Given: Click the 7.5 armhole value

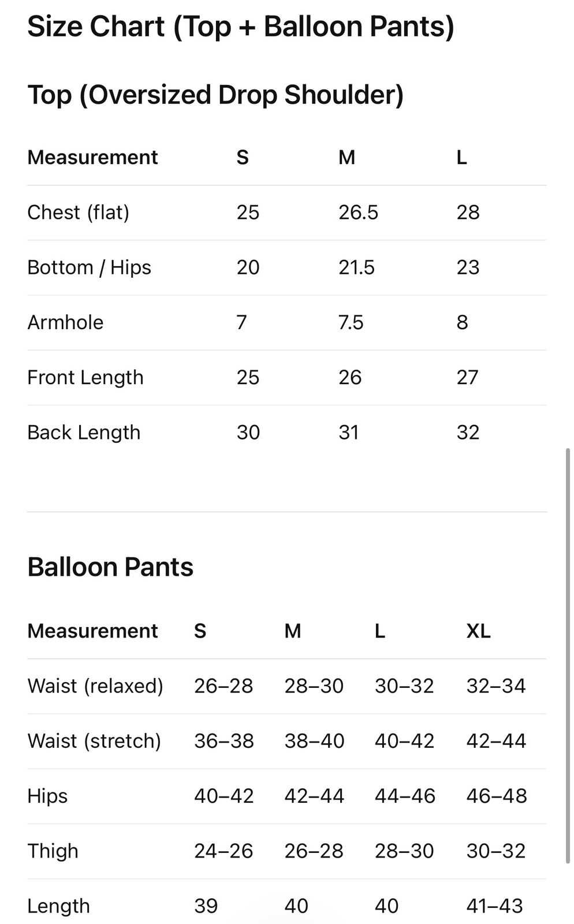Looking at the screenshot, I should [x=351, y=322].
